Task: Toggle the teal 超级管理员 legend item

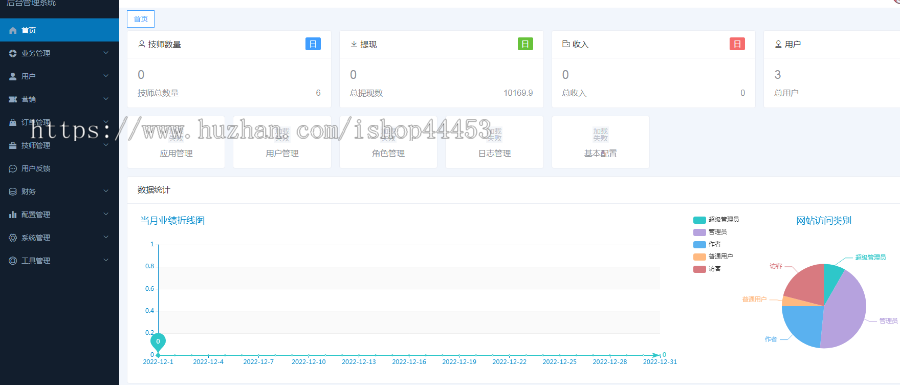Action: (716, 220)
